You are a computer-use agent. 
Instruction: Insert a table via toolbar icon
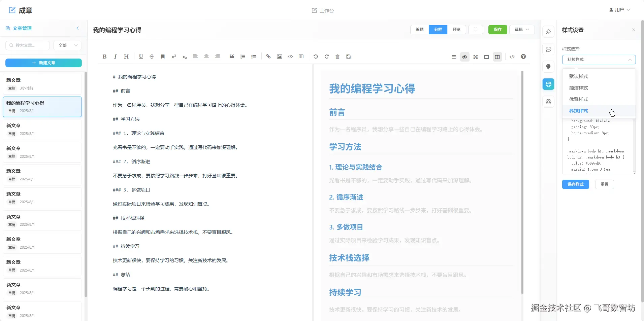(301, 57)
